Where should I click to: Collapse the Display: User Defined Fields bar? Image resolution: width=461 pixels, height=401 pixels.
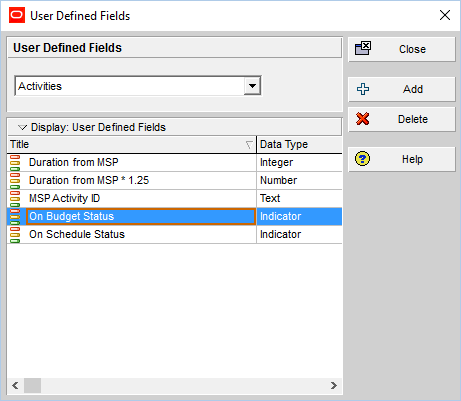[22, 127]
